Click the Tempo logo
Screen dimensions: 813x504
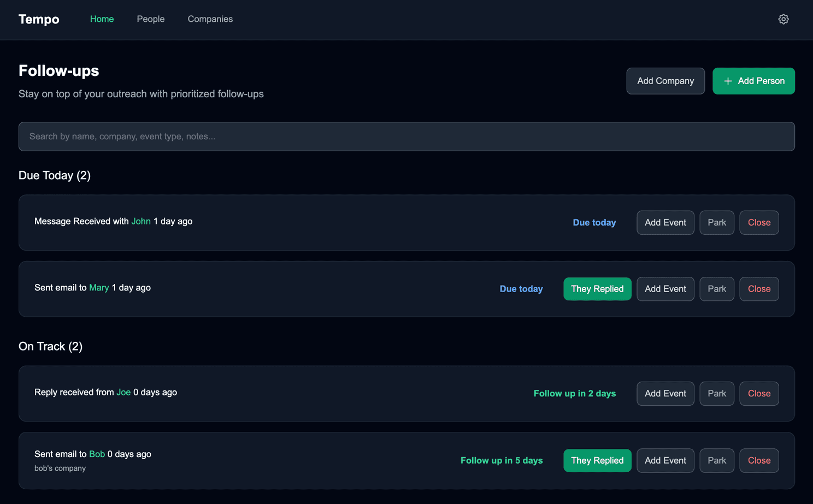(x=39, y=19)
